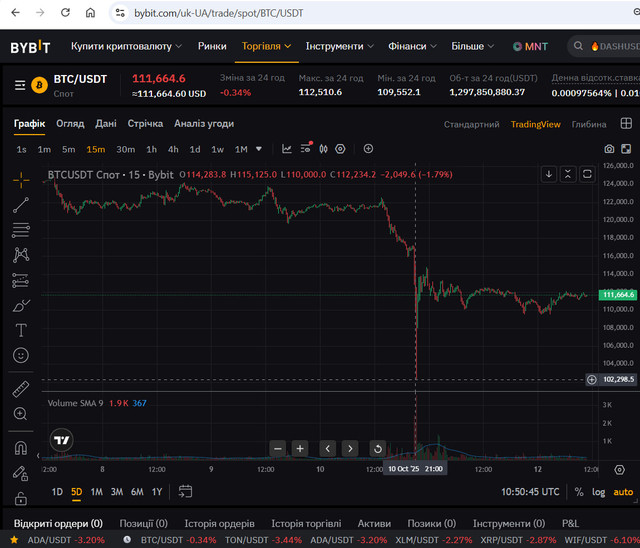Click the TradingView logo on chart

62,440
